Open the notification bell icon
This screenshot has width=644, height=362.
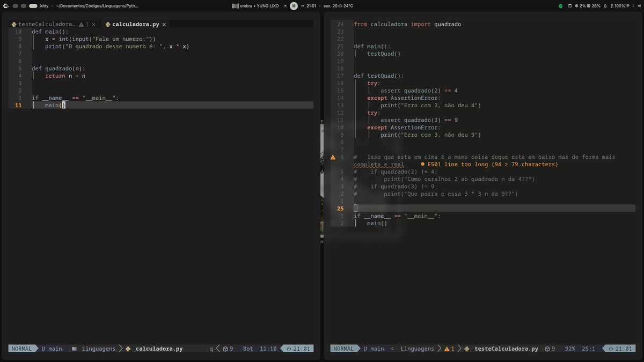tap(605, 5)
